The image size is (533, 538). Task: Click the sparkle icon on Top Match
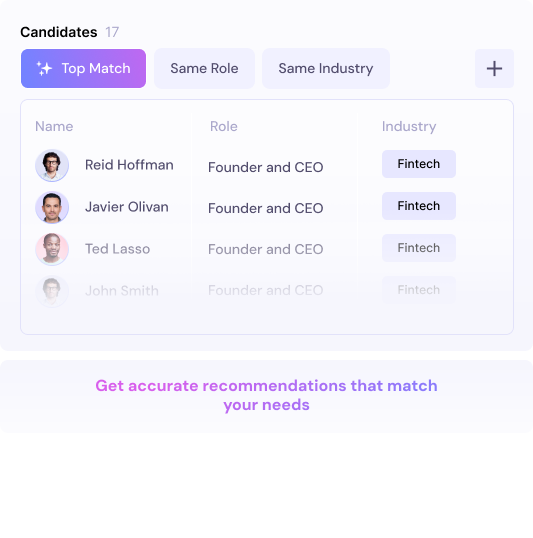[x=44, y=69]
